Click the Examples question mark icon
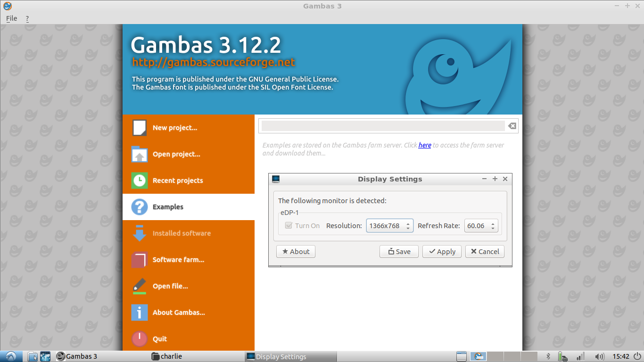Screen dimensions: 644x362 click(x=140, y=207)
